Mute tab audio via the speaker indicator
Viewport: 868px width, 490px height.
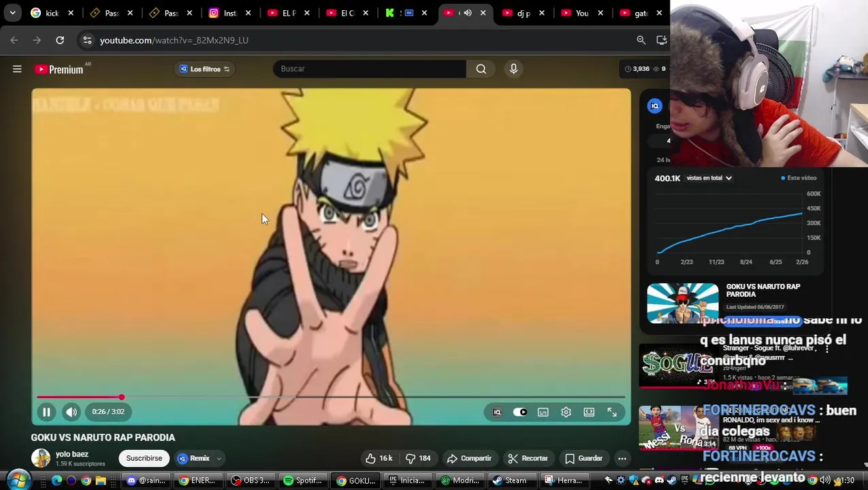pyautogui.click(x=468, y=13)
